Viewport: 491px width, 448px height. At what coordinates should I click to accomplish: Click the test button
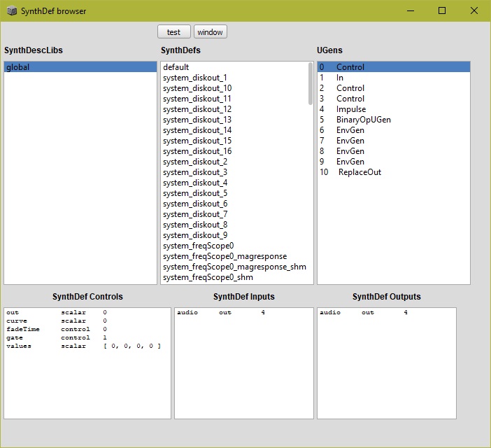(x=173, y=31)
